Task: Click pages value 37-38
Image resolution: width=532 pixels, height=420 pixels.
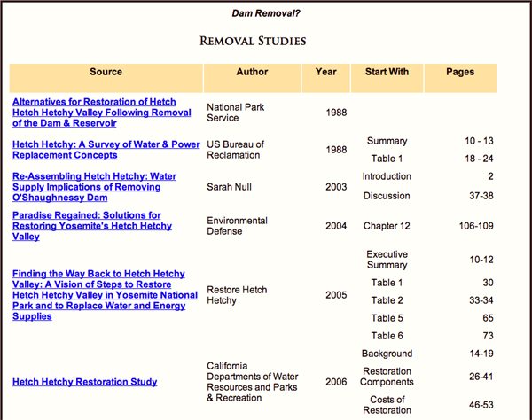Action: 481,196
